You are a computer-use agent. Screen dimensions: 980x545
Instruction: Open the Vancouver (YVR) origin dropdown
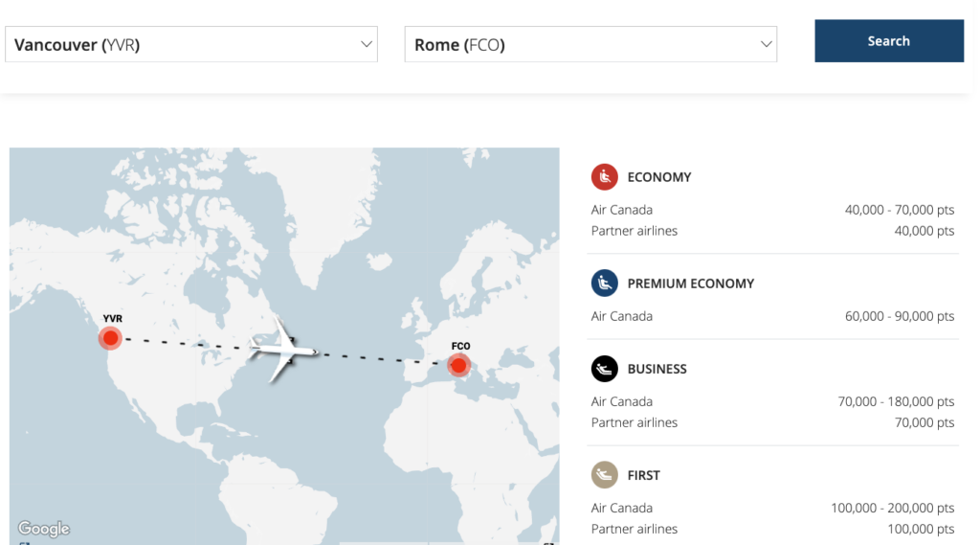[x=191, y=45]
